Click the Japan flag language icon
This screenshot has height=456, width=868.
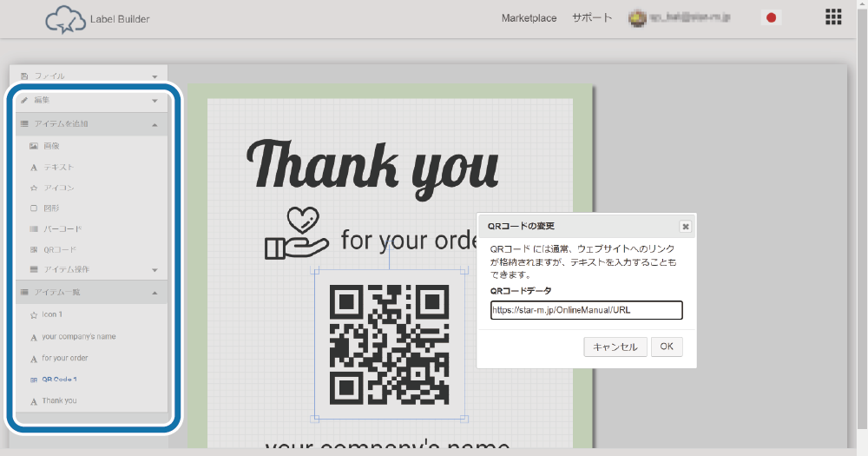(771, 17)
